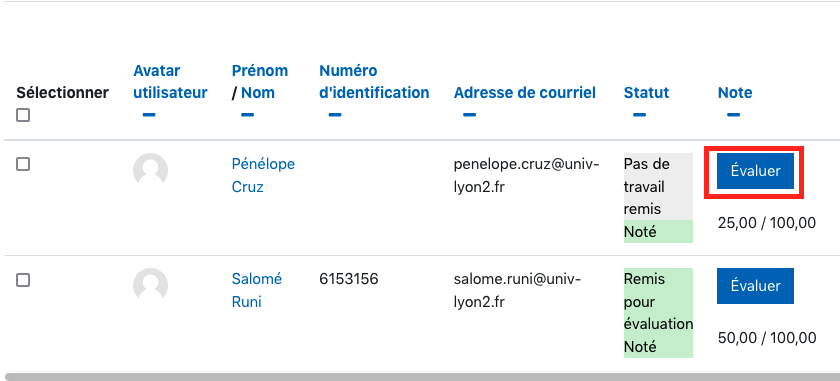Hide the Adresse de courriel column
Screen dimensions: 840x381
pos(469,115)
